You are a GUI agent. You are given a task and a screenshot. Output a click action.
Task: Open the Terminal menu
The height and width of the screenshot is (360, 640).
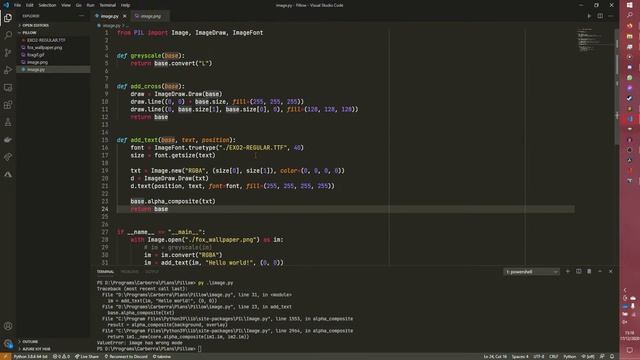click(x=108, y=5)
